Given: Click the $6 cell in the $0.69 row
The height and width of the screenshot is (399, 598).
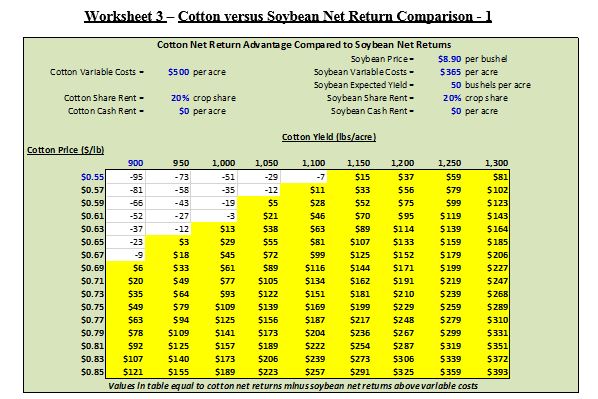Looking at the screenshot, I should coord(138,268).
